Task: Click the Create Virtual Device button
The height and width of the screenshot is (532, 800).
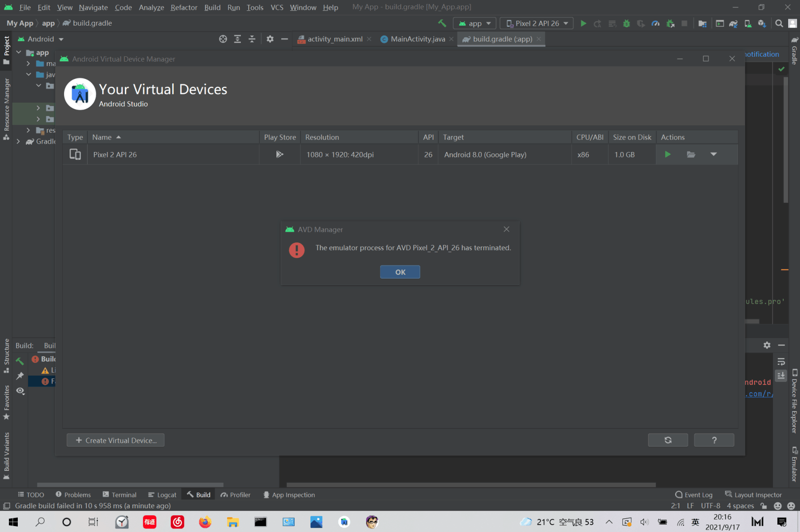Action: 115,440
